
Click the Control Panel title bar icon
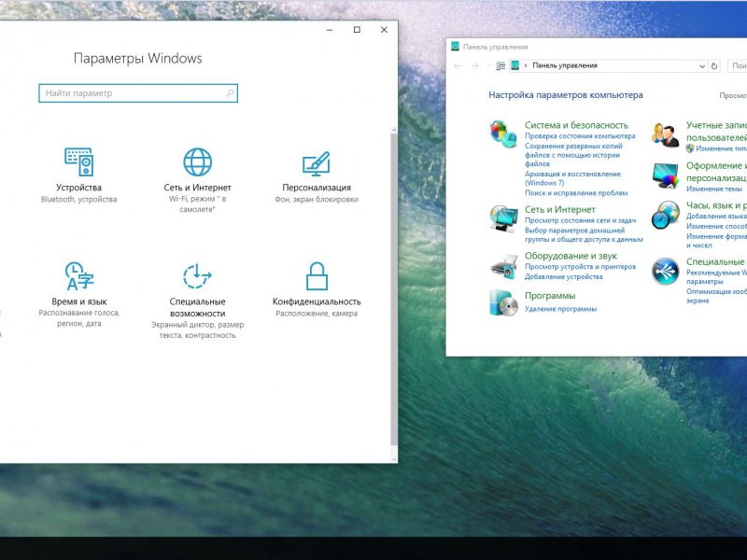[455, 46]
